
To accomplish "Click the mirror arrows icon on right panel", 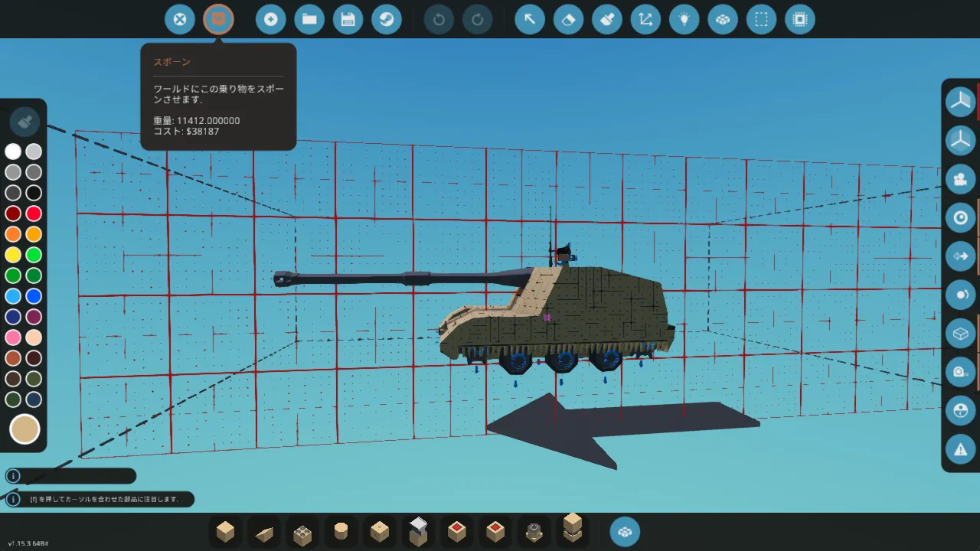I will (x=960, y=256).
